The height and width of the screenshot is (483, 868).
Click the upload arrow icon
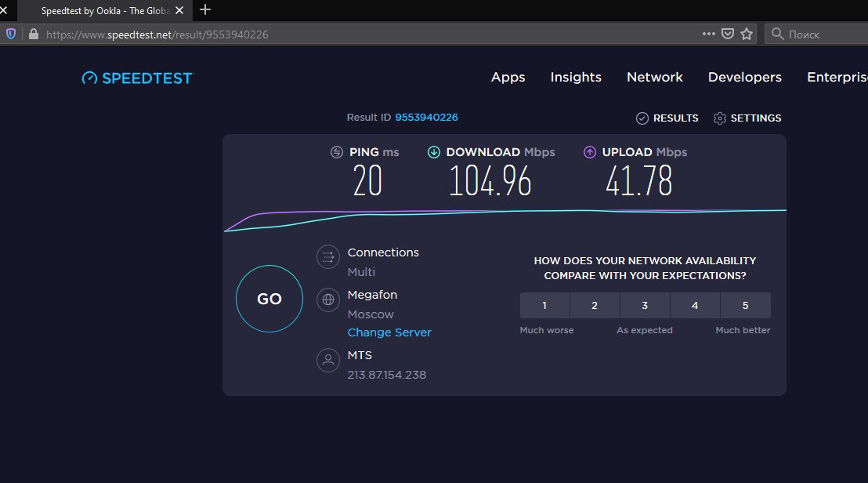tap(590, 152)
